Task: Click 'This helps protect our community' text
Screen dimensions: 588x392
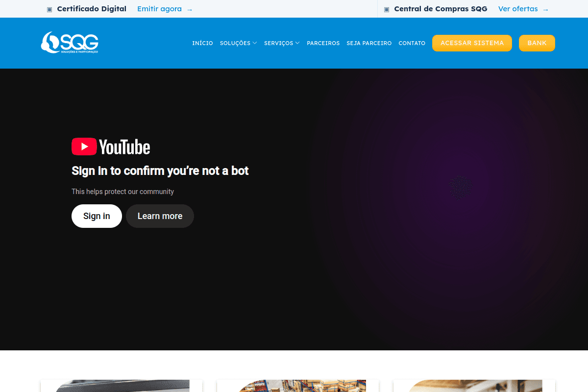Action: pyautogui.click(x=122, y=192)
